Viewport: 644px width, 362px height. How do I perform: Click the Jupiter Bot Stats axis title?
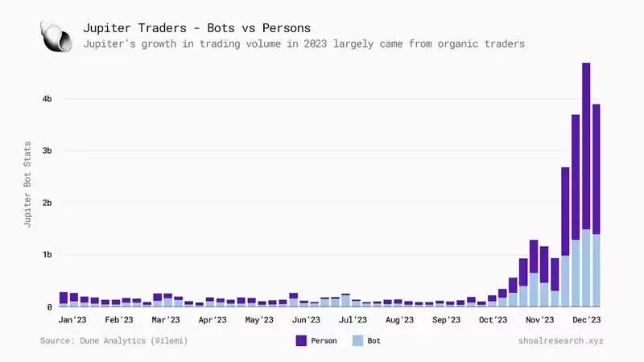pyautogui.click(x=27, y=184)
